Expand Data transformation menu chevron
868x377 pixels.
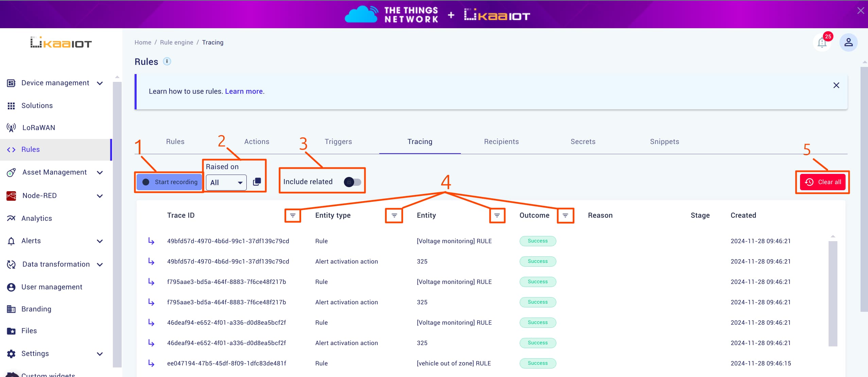coord(100,265)
